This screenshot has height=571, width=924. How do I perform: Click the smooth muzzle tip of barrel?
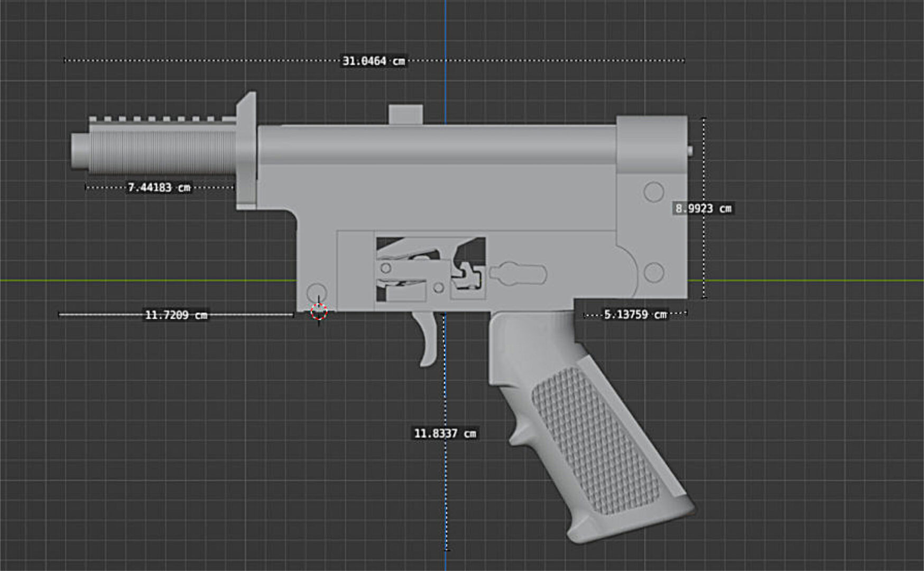tap(80, 151)
